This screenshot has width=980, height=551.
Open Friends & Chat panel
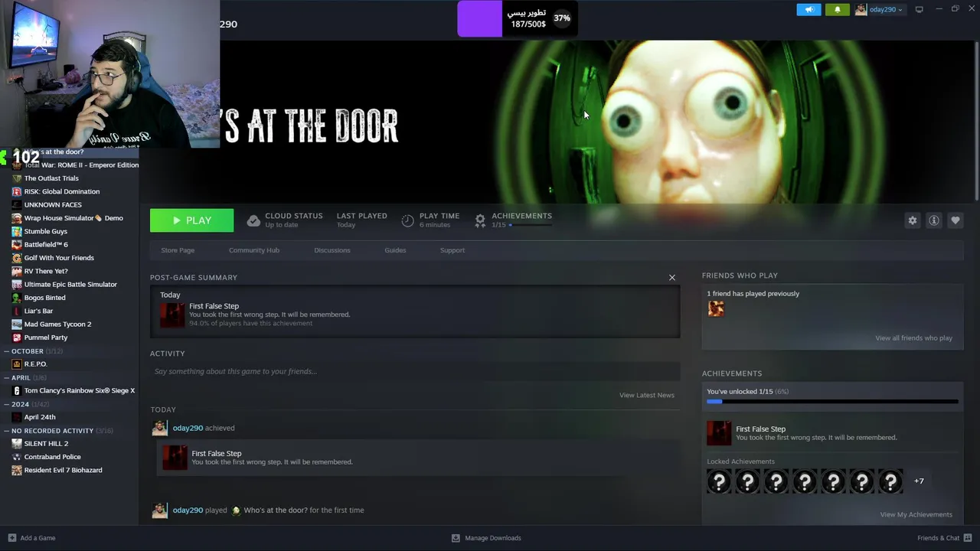click(x=943, y=538)
